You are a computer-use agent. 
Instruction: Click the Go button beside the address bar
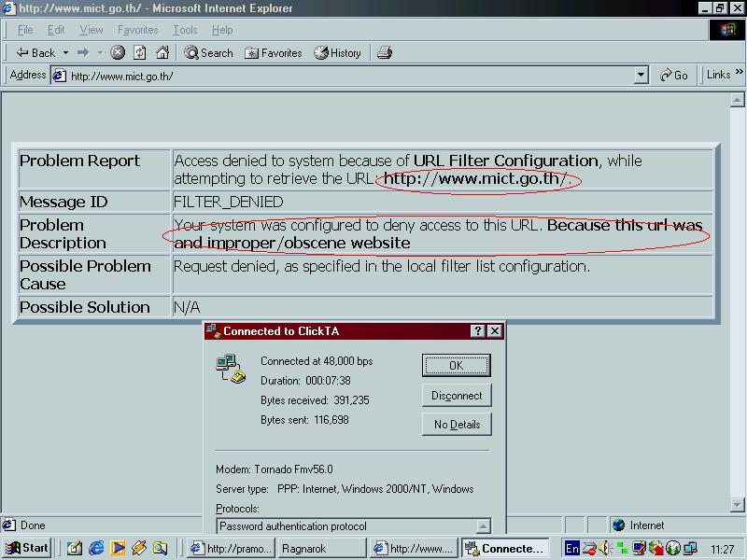[673, 76]
